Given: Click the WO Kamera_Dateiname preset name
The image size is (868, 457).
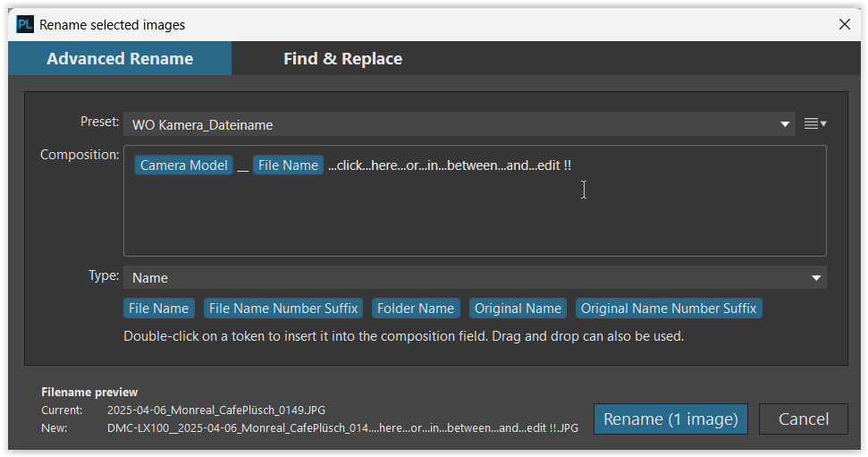Looking at the screenshot, I should [x=203, y=125].
